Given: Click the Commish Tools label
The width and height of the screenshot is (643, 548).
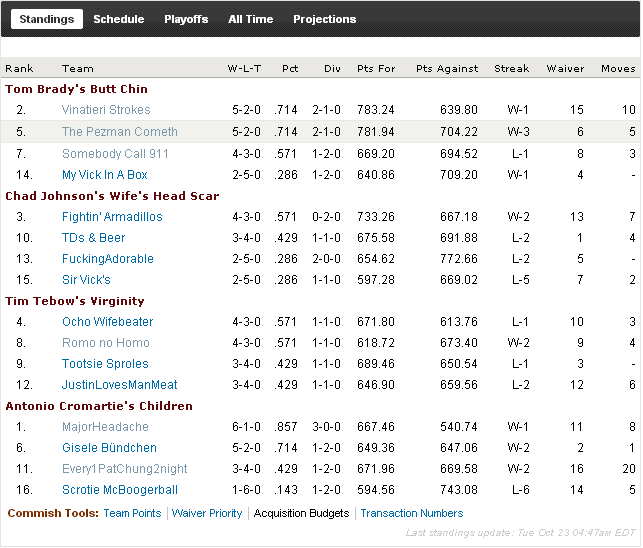Looking at the screenshot, I should pos(53,513).
